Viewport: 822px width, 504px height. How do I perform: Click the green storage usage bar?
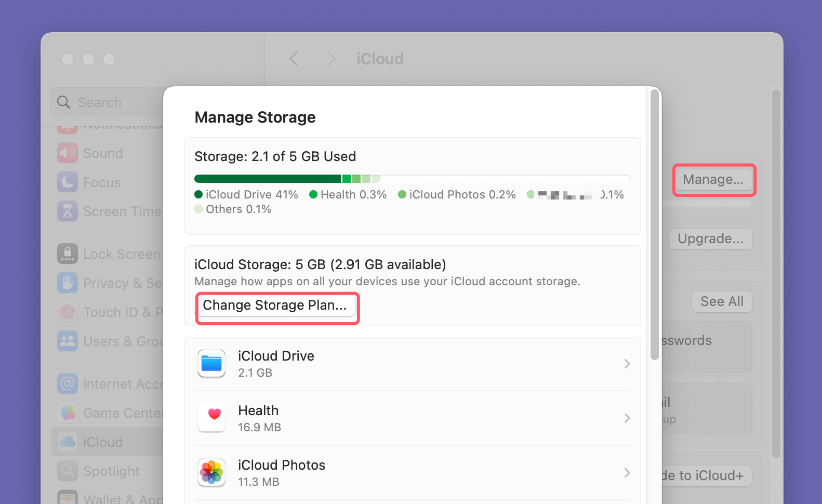[364, 178]
